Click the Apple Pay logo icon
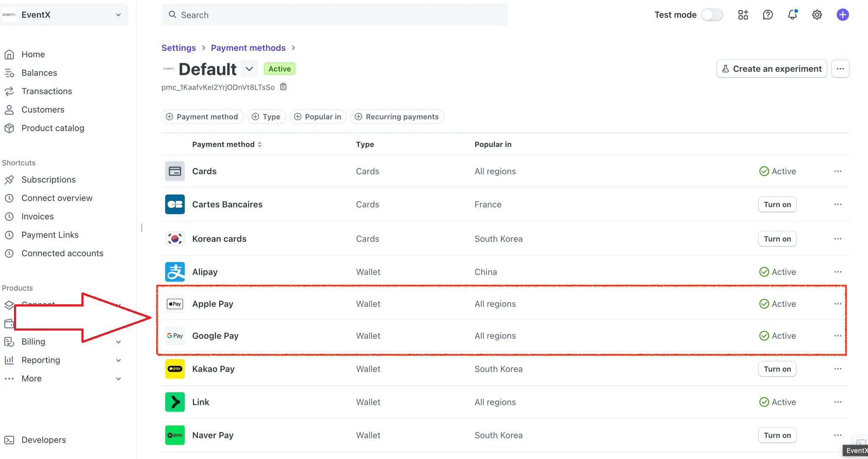The height and width of the screenshot is (459, 868). [x=175, y=304]
